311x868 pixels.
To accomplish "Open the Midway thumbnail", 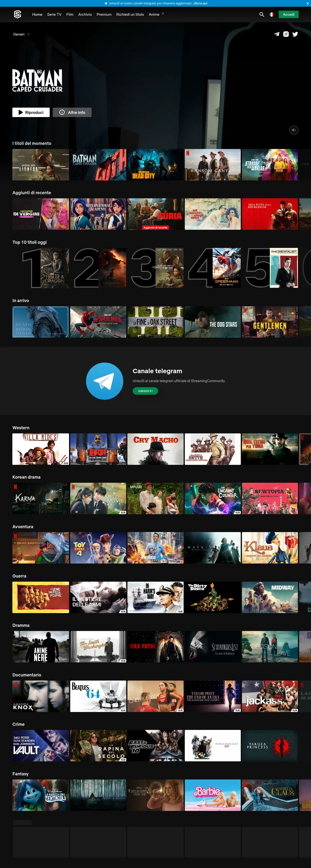I will pyautogui.click(x=270, y=597).
